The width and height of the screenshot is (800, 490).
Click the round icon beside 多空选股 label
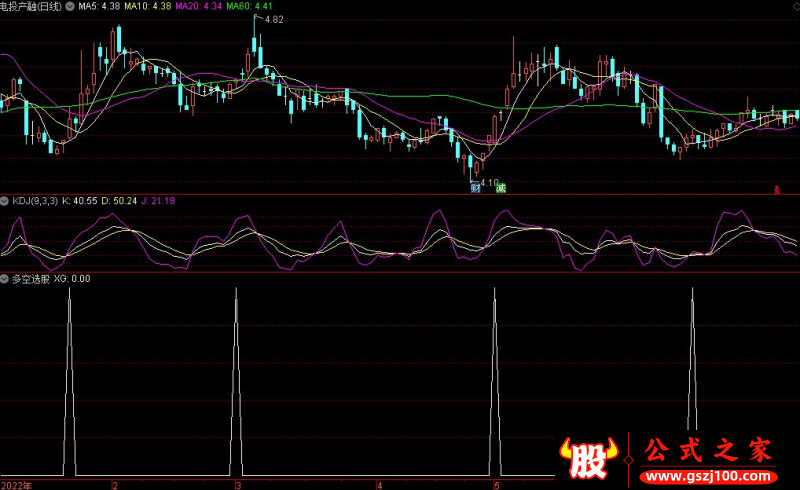[x=5, y=279]
